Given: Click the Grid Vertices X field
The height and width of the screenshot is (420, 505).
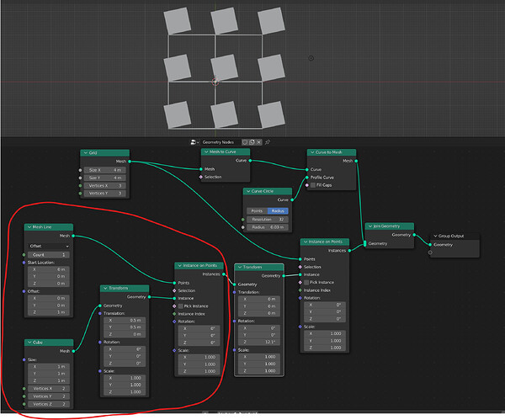Looking at the screenshot, I should (x=105, y=186).
